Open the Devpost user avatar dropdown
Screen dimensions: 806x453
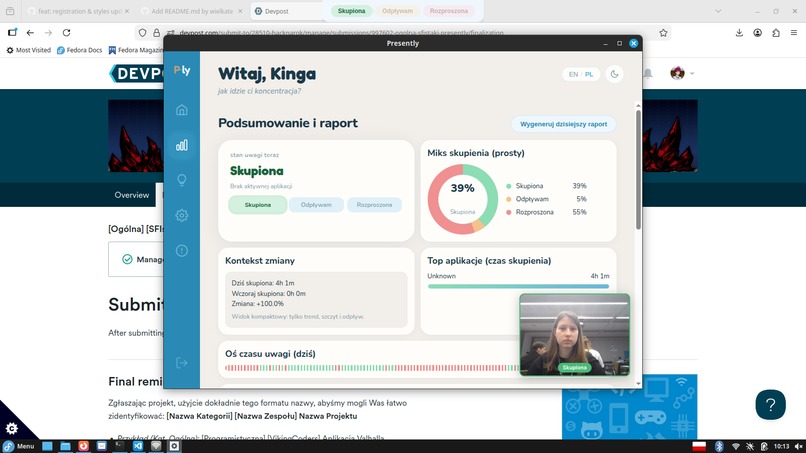pyautogui.click(x=682, y=74)
